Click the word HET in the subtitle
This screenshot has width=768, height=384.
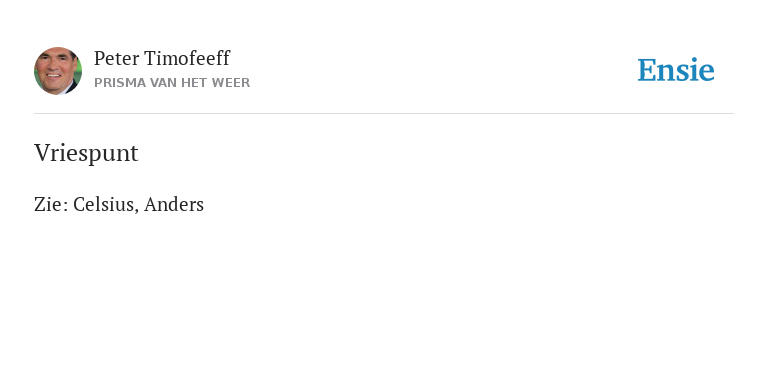point(196,83)
